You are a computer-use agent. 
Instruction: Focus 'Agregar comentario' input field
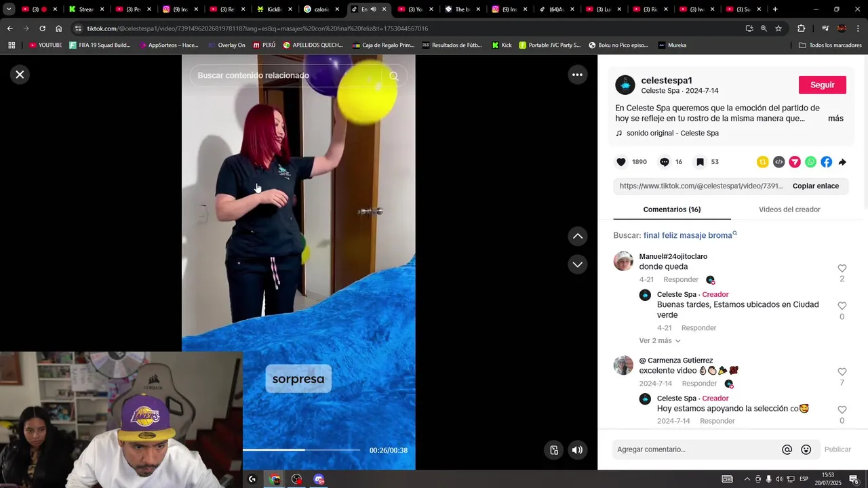point(697,449)
